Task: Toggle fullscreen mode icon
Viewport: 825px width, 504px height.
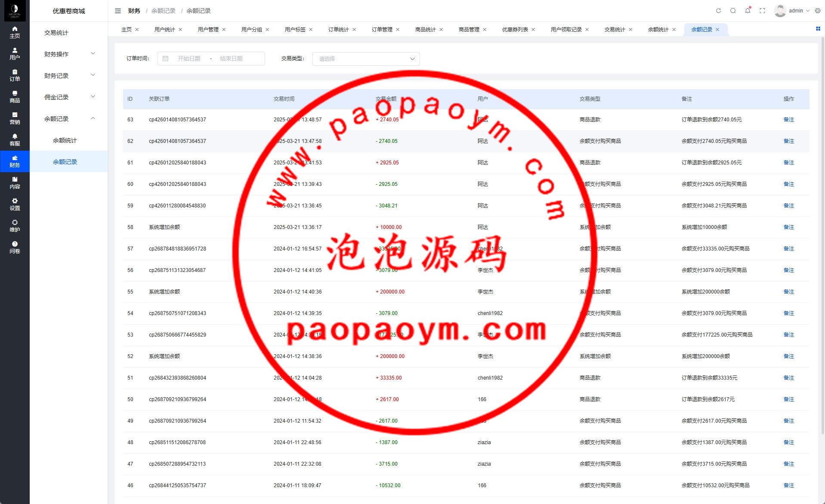Action: click(762, 11)
